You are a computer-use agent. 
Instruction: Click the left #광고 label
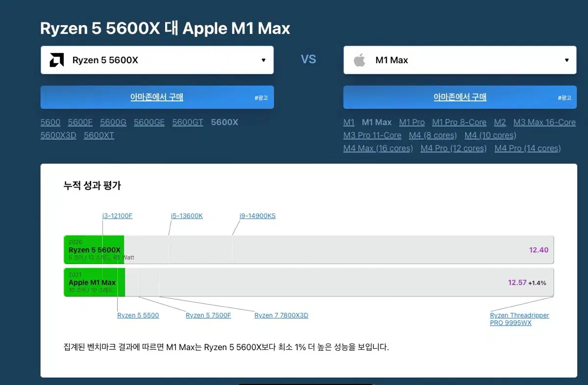click(261, 98)
